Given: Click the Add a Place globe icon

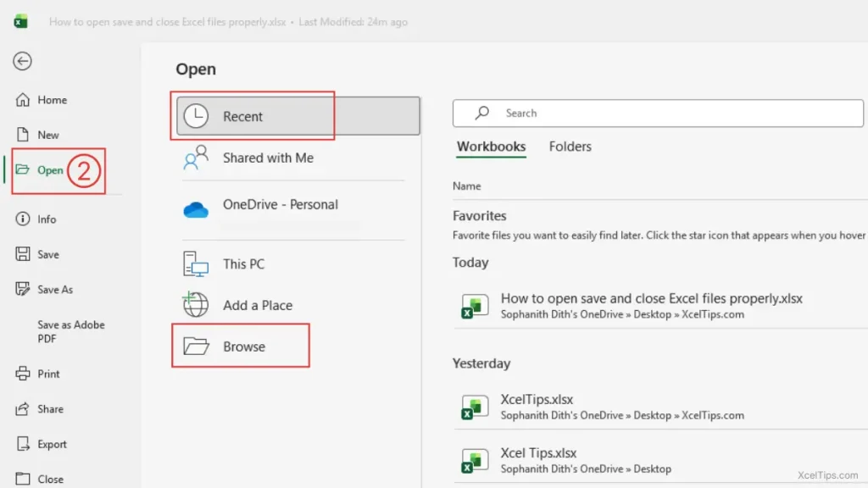Looking at the screenshot, I should click(195, 305).
